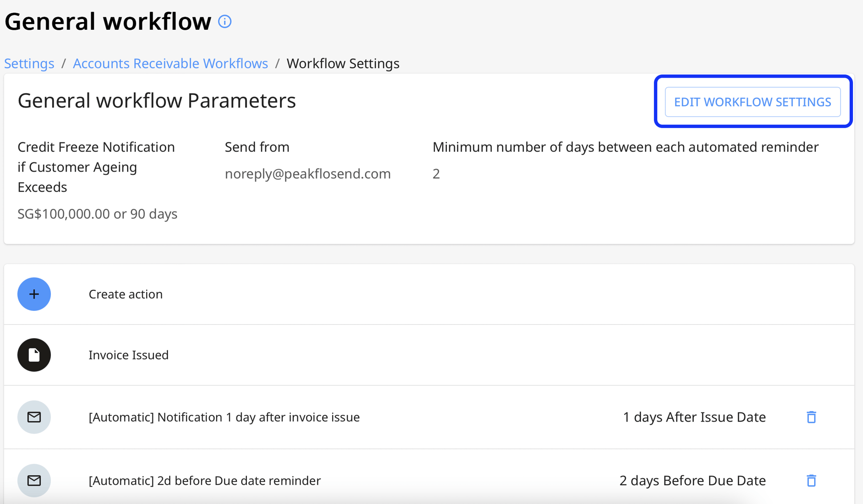Screen dimensions: 863x504
Task: Click the noreply@peakflosend.com sender address
Action: pos(308,173)
